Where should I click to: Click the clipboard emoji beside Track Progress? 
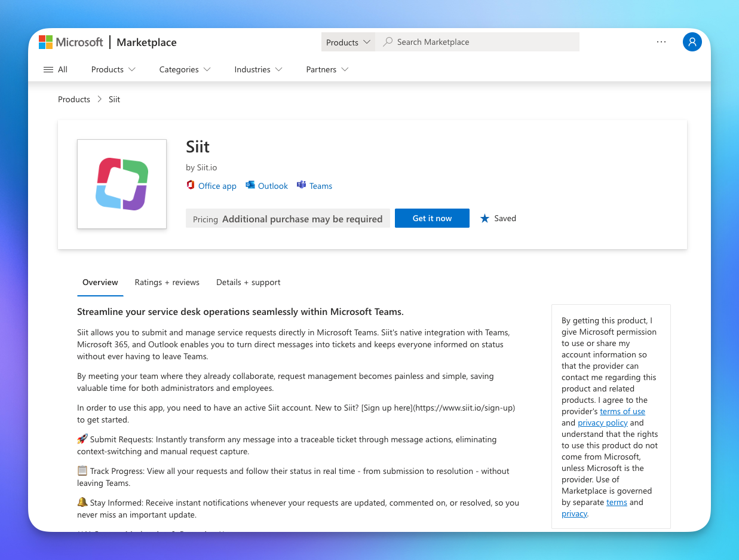click(82, 470)
